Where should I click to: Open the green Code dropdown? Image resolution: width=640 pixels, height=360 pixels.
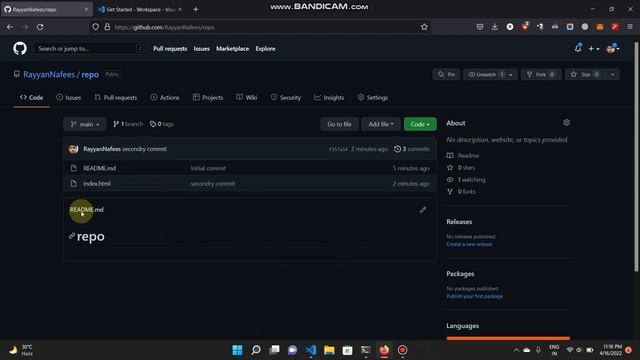[420, 124]
